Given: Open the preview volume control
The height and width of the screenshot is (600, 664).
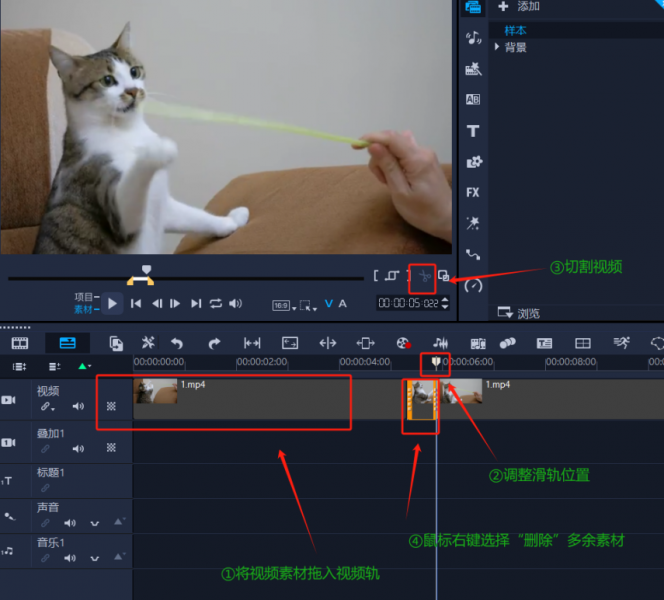Looking at the screenshot, I should [235, 304].
